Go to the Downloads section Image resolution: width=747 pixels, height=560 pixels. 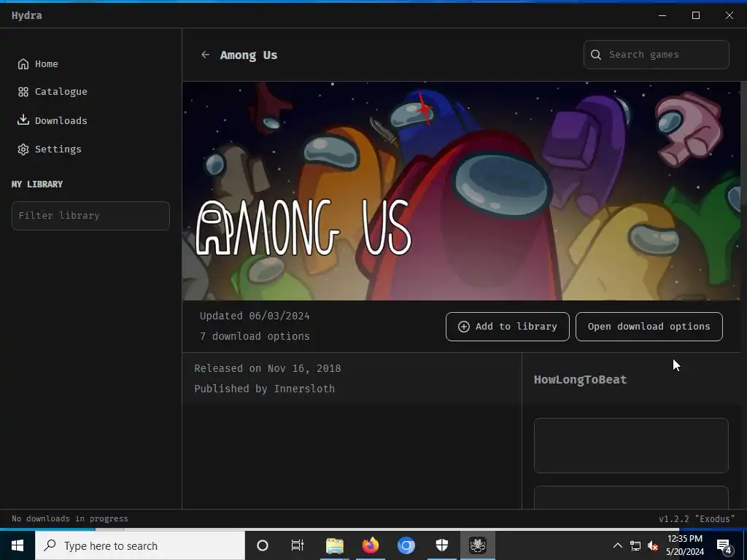pyautogui.click(x=53, y=120)
